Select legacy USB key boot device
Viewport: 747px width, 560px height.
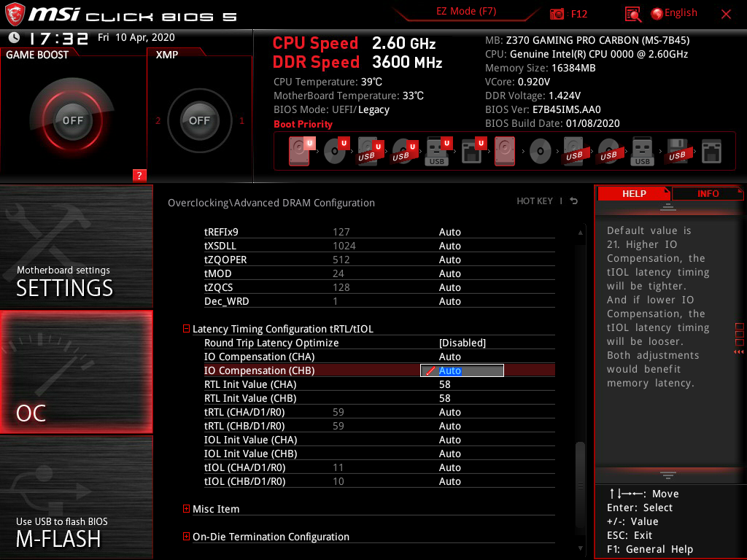(643, 151)
